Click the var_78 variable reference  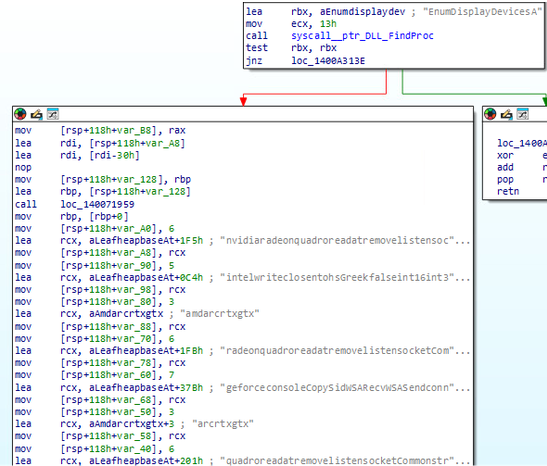pos(137,363)
